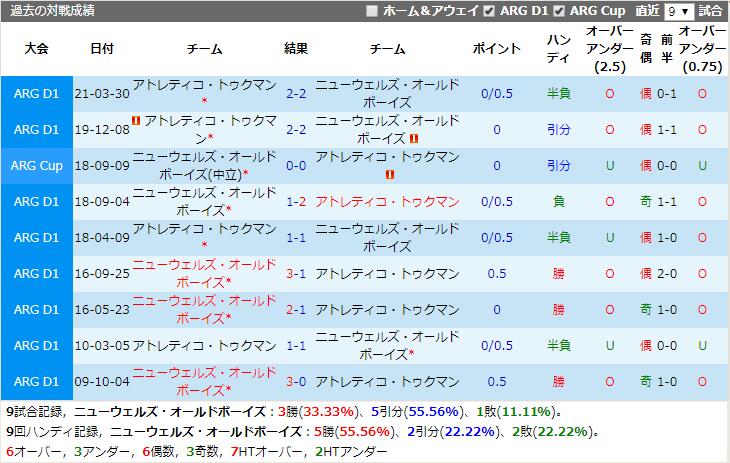Click the 奇偶 column header
Screen dimensions: 730x463
[646, 48]
